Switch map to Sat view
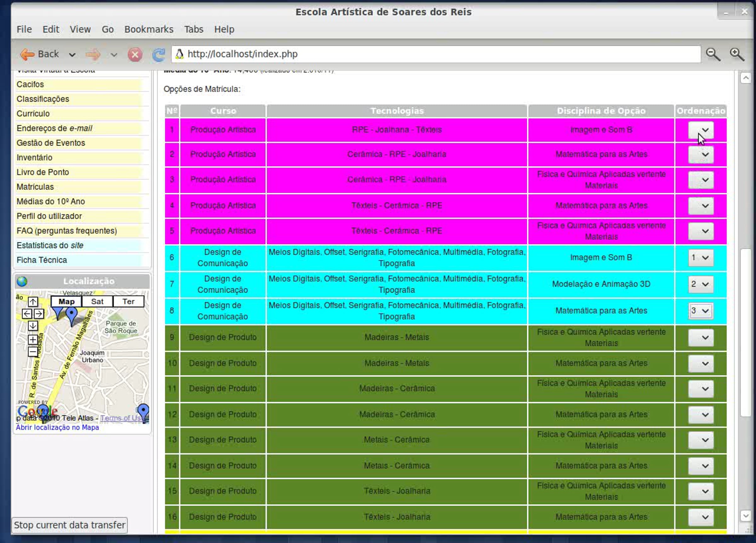 pos(97,301)
